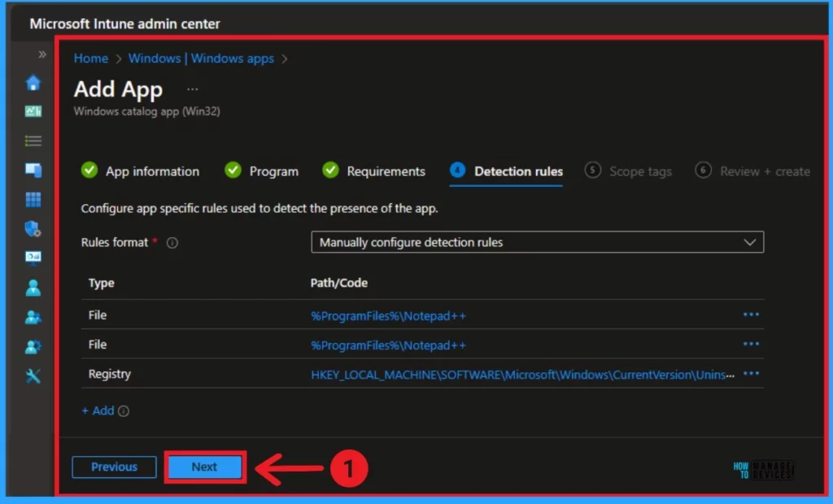The image size is (833, 504).
Task: Switch to Requirements step
Action: click(x=373, y=171)
